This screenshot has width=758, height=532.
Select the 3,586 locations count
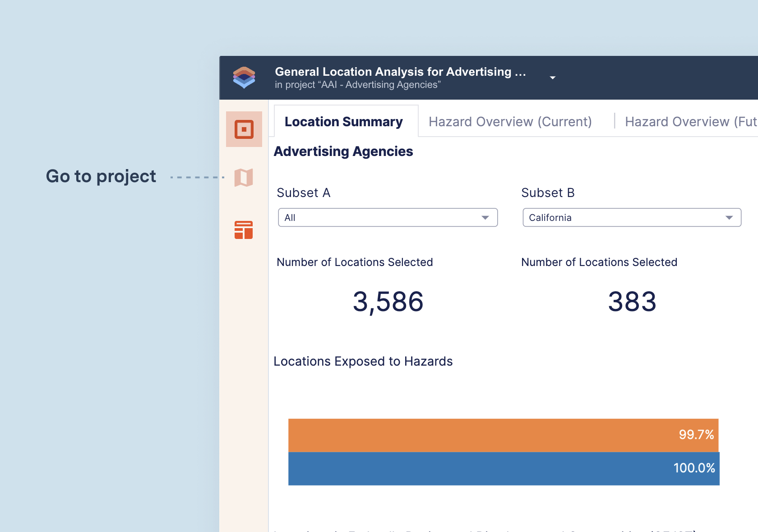coord(388,302)
